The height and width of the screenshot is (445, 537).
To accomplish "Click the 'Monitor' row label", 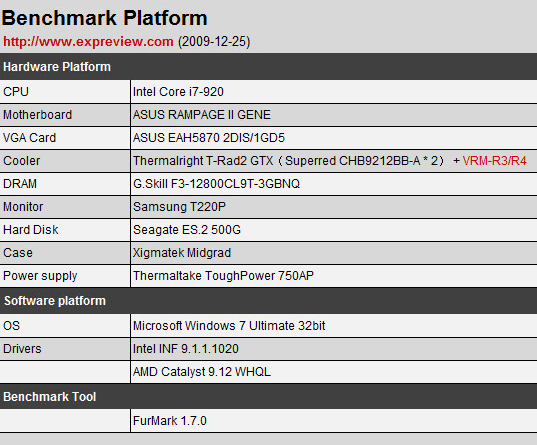I will click(x=23, y=207).
